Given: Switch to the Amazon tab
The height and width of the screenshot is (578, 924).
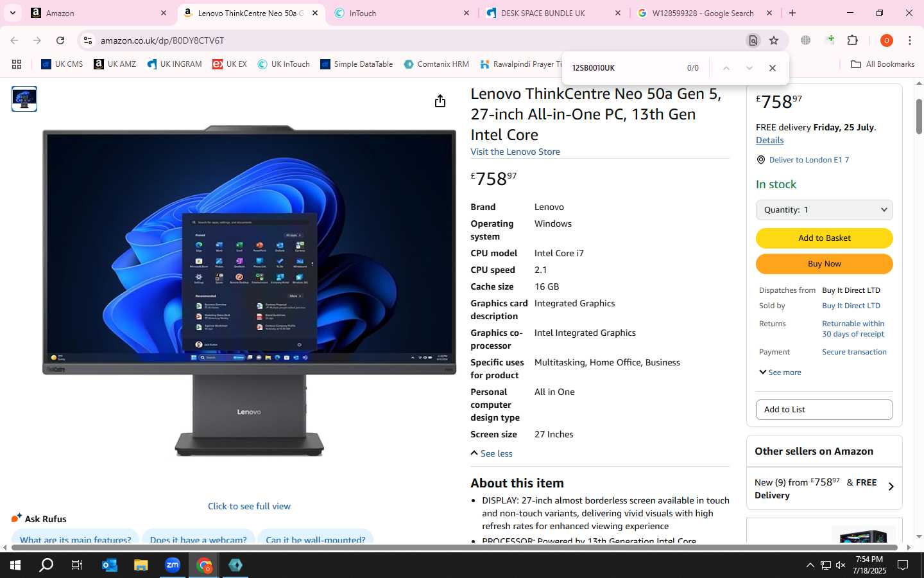Looking at the screenshot, I should tap(99, 13).
